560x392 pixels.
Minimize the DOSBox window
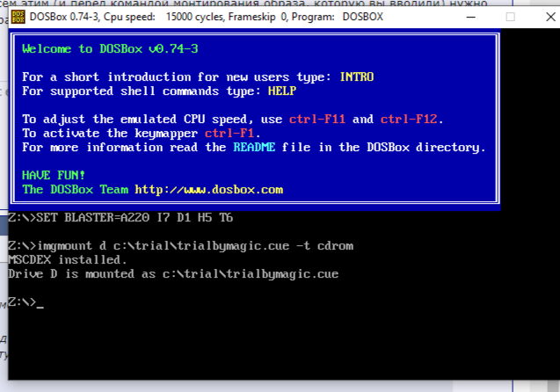(x=471, y=17)
